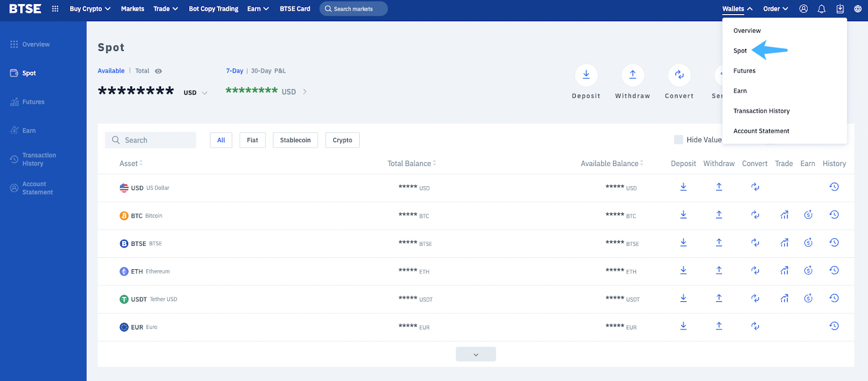Sort table by Available Balance column
The width and height of the screenshot is (868, 381).
click(x=612, y=163)
